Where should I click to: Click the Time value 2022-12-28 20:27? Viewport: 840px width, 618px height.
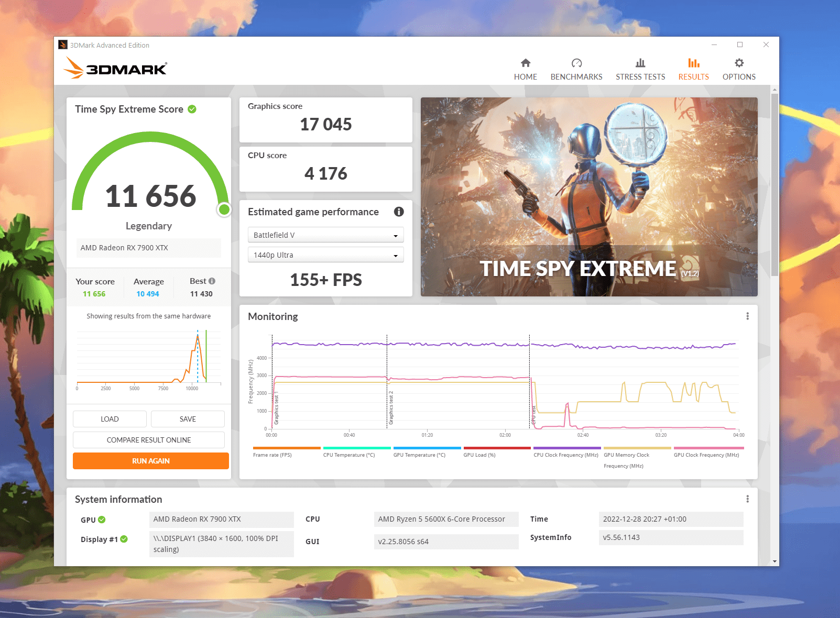coord(671,519)
